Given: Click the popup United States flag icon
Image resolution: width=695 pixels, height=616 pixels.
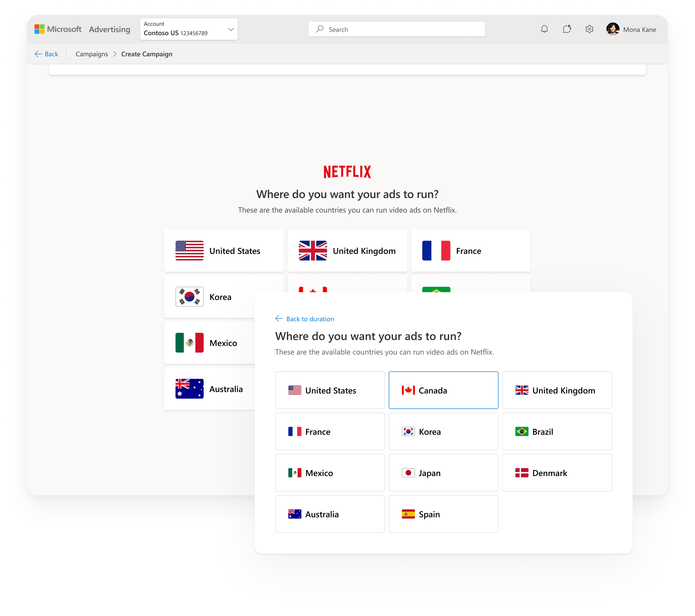Looking at the screenshot, I should pos(295,390).
